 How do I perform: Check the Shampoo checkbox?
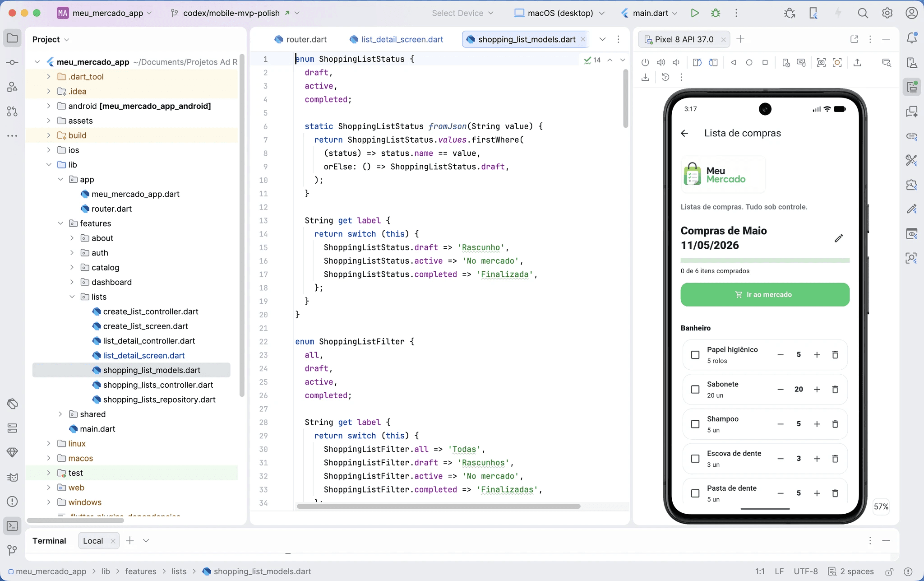pyautogui.click(x=695, y=424)
